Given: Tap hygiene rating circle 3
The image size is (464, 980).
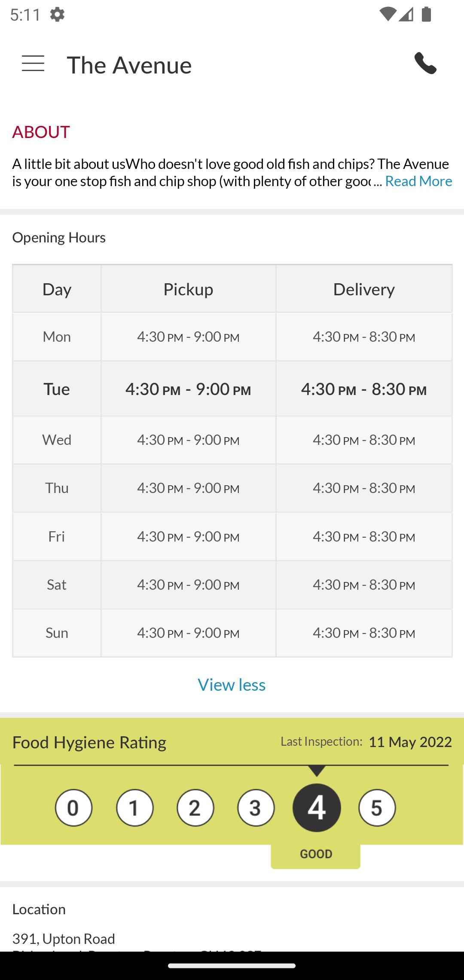Looking at the screenshot, I should [x=256, y=808].
